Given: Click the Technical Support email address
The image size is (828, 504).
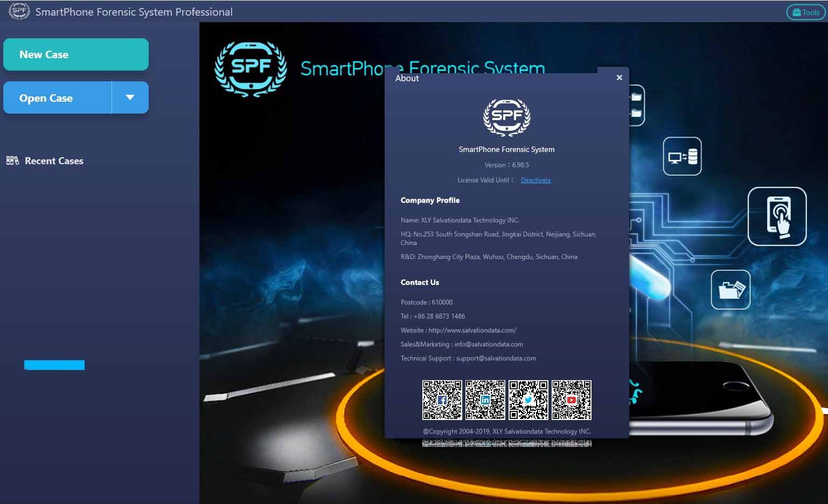Looking at the screenshot, I should pos(496,358).
